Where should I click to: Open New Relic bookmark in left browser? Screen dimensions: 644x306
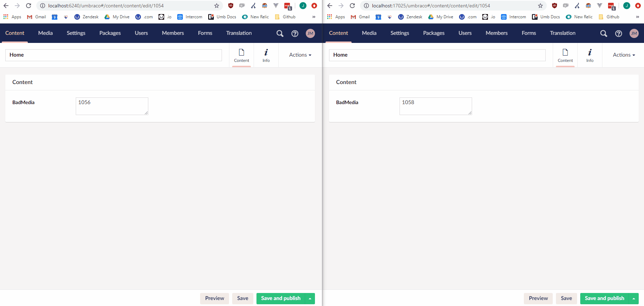point(255,17)
